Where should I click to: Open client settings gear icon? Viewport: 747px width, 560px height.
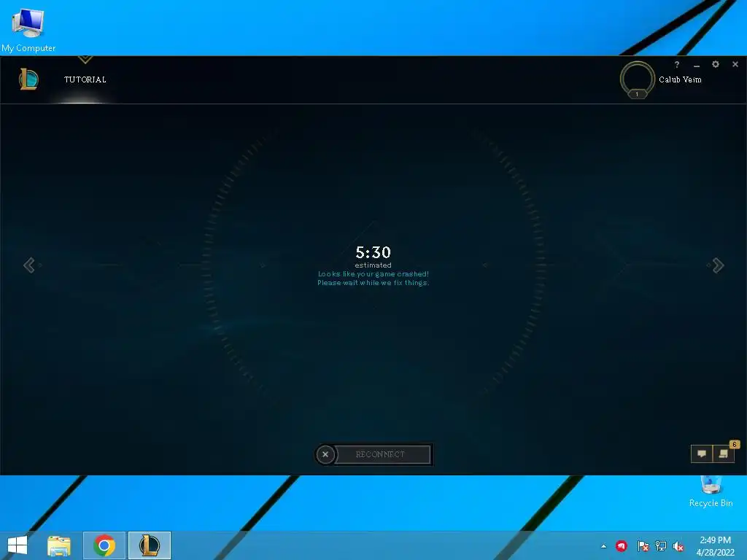pyautogui.click(x=715, y=64)
